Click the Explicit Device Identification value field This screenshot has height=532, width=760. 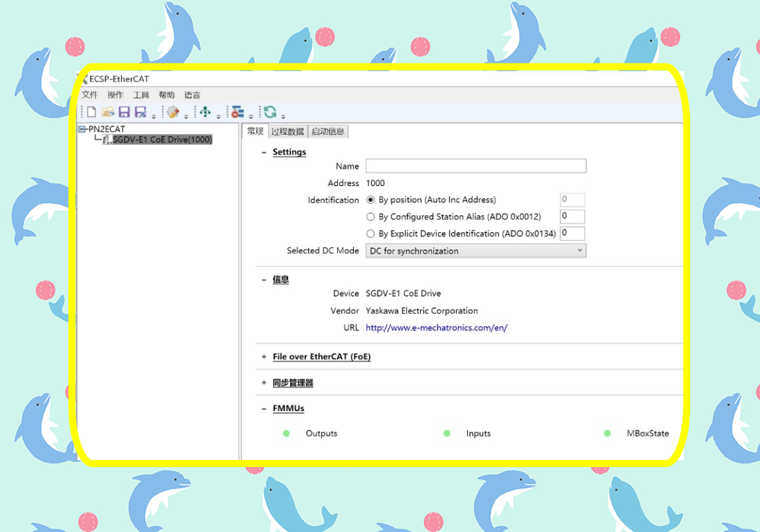click(x=573, y=233)
